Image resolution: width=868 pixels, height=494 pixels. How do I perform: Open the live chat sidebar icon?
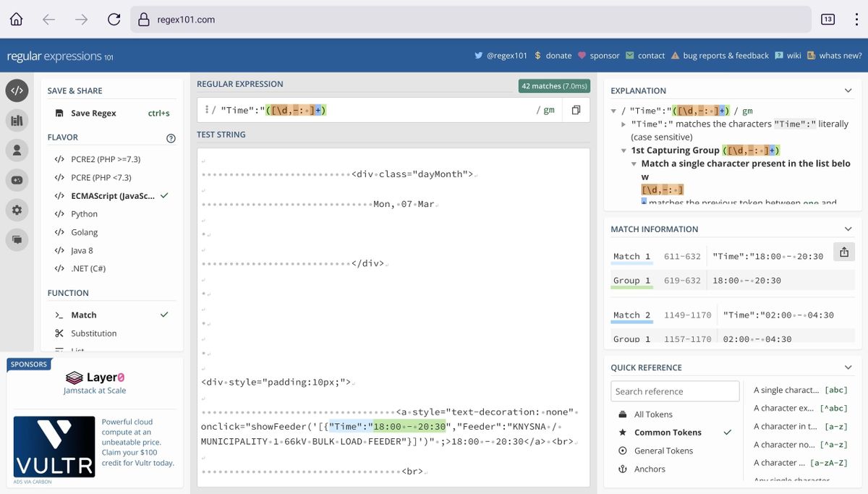tap(17, 239)
